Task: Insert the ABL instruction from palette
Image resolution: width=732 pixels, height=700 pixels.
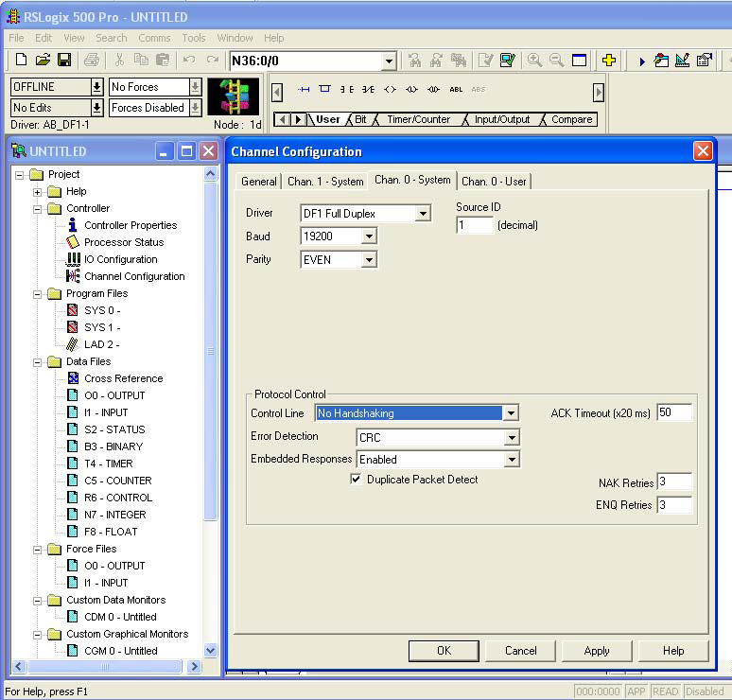Action: 456,89
